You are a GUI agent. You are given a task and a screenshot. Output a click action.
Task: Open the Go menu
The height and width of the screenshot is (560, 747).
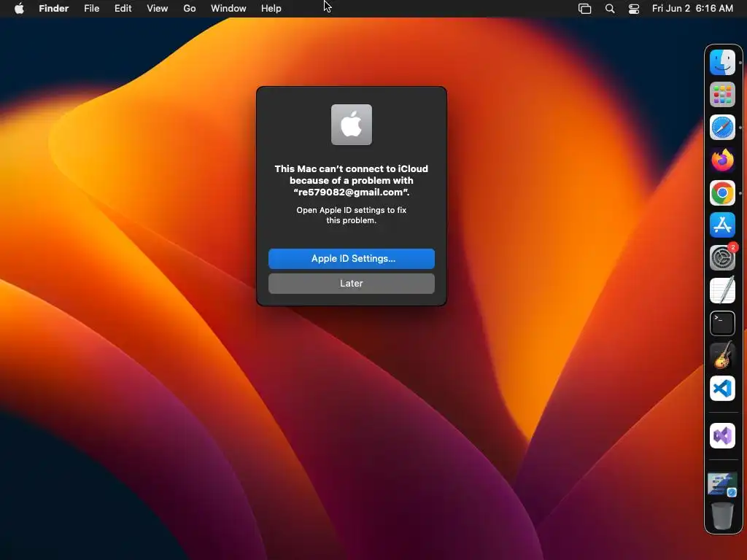pyautogui.click(x=190, y=8)
